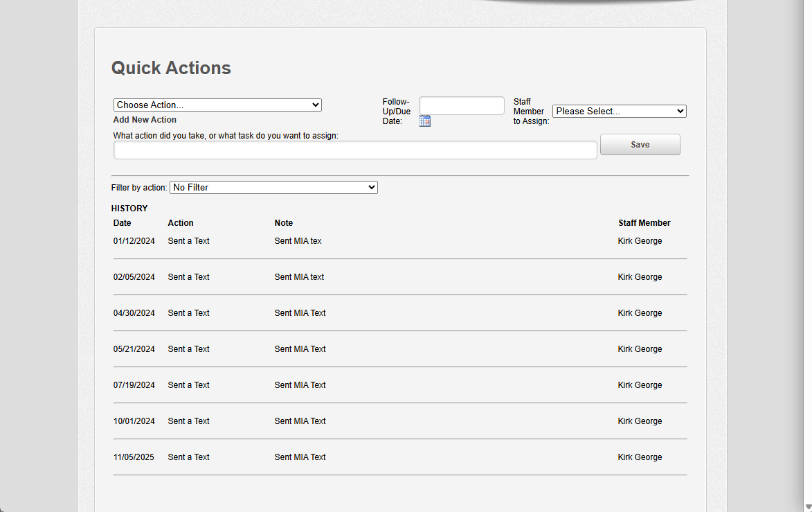This screenshot has width=812, height=512.
Task: Click the Date column header
Action: (123, 223)
